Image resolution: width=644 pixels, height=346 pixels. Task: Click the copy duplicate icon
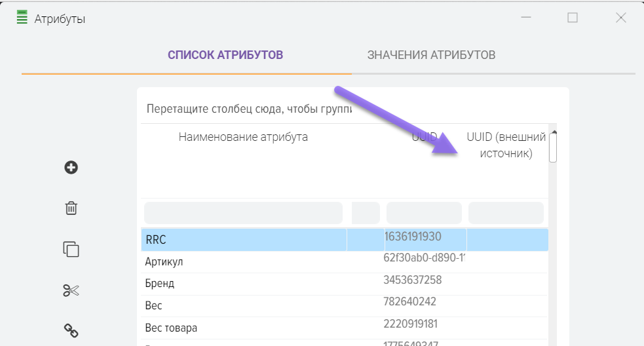[x=71, y=249]
